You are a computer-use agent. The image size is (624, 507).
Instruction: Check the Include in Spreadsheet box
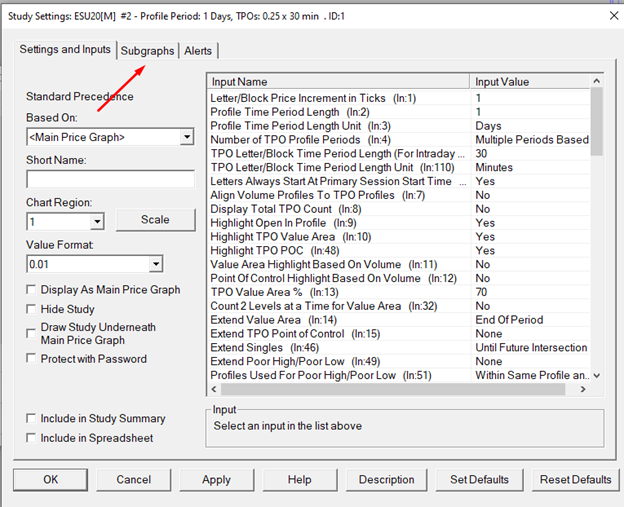pyautogui.click(x=33, y=438)
